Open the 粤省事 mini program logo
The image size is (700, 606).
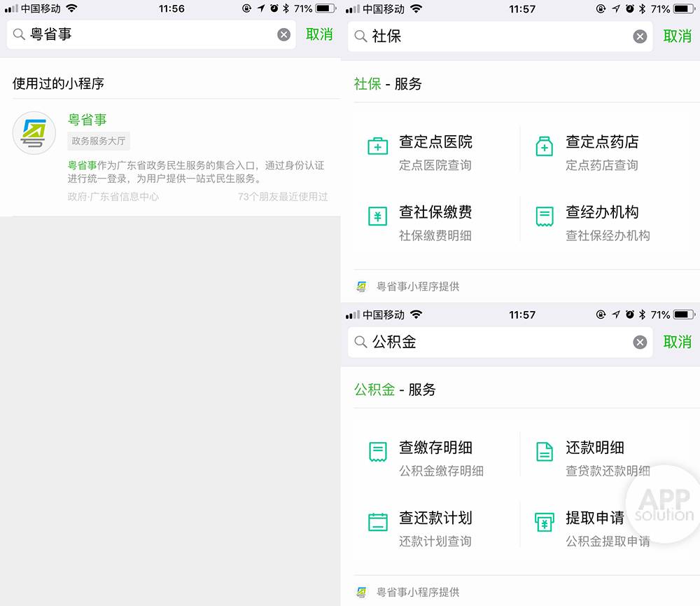pyautogui.click(x=34, y=133)
